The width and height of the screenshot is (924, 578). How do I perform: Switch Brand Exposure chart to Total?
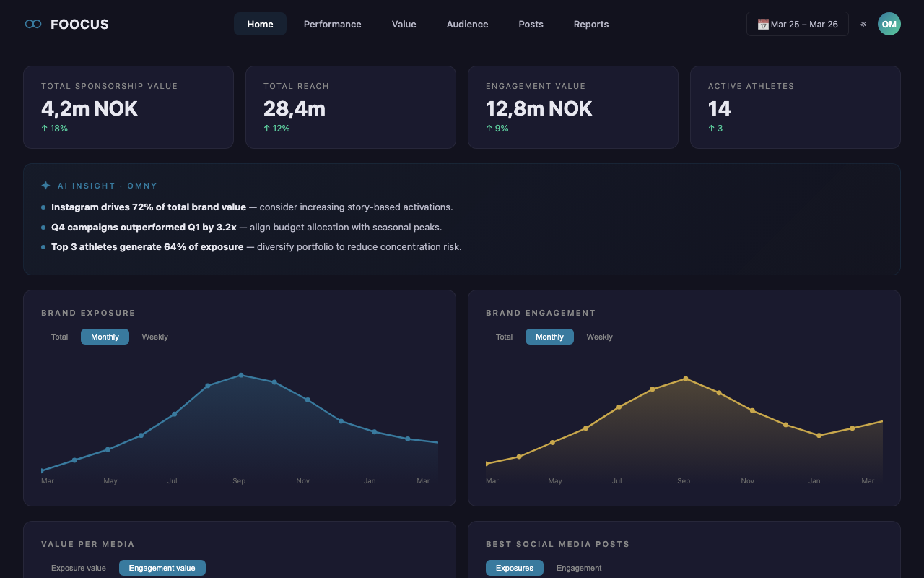[59, 337]
